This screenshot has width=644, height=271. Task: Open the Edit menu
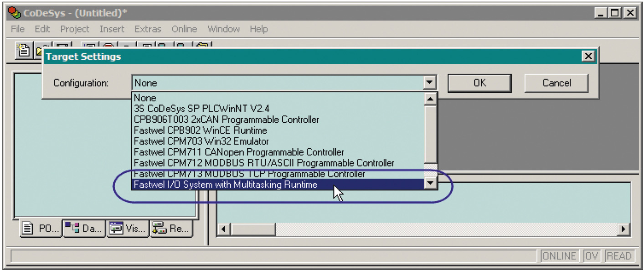[42, 29]
